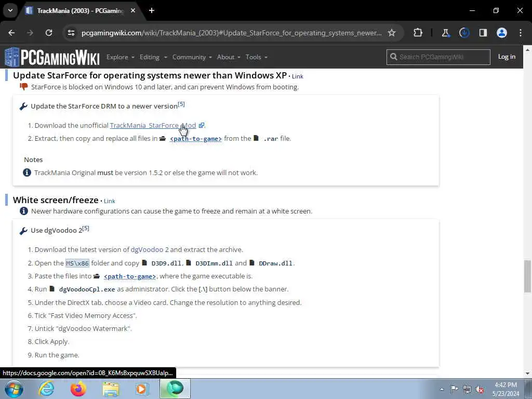Open the tab search dropdown arrow

tap(10, 10)
